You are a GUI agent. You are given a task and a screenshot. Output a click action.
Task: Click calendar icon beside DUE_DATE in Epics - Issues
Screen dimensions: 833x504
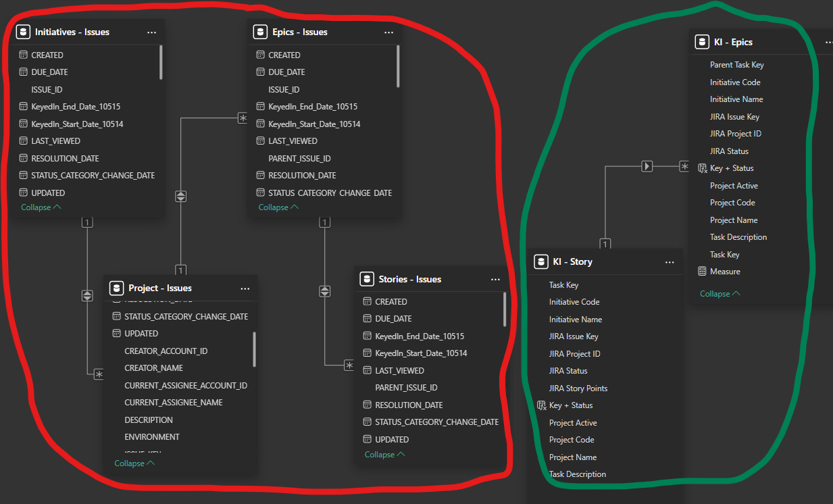[261, 72]
